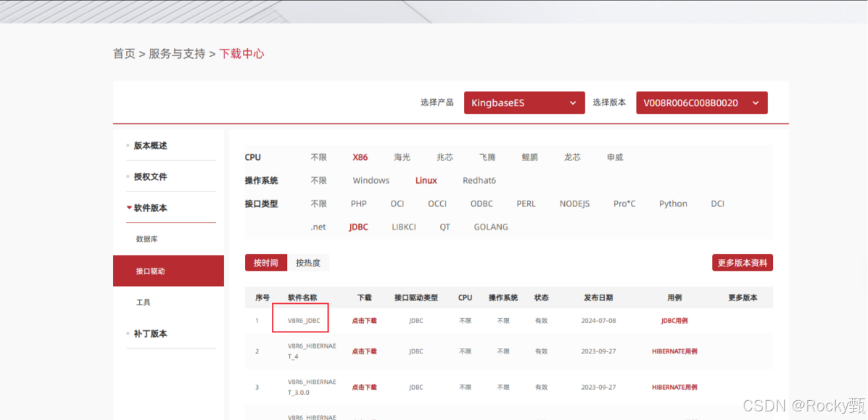The width and height of the screenshot is (868, 420).
Task: Select 海光 CPU filter
Action: (x=402, y=157)
